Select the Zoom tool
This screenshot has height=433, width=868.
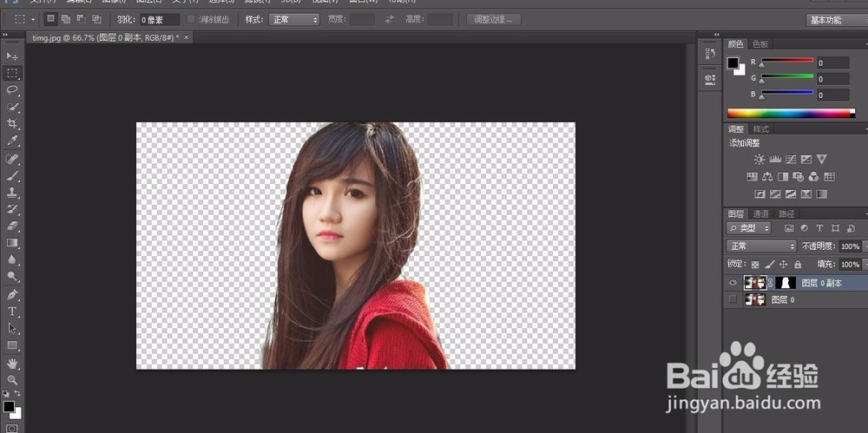coord(12,380)
